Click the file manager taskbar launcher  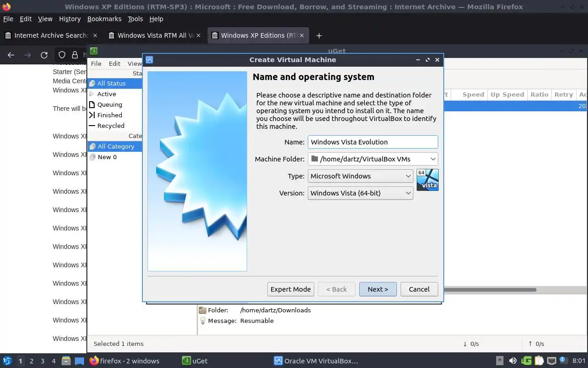66,361
